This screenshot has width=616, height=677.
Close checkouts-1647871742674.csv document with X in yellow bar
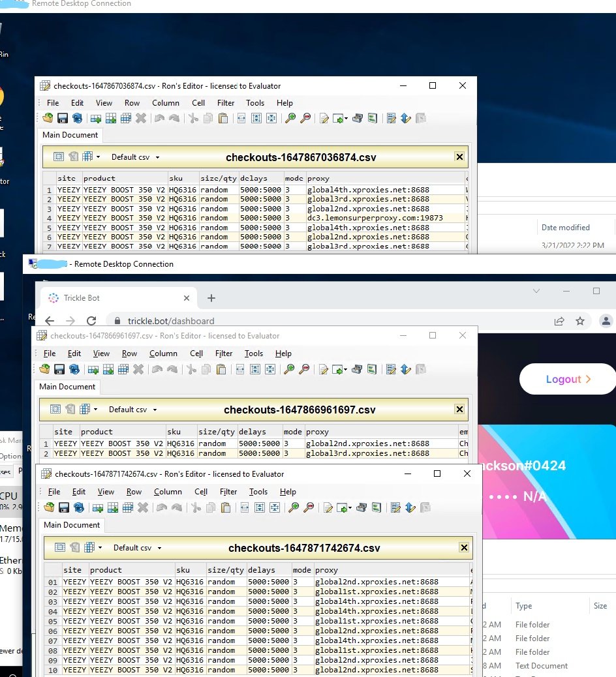[x=464, y=547]
